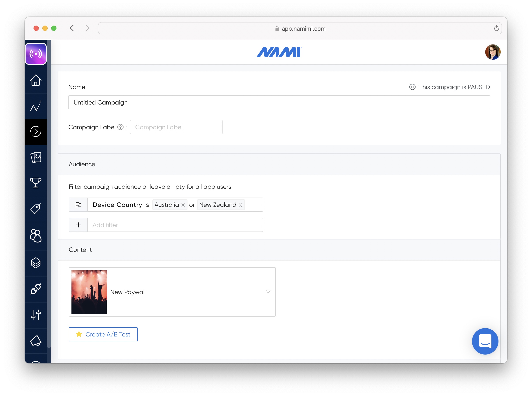The image size is (532, 396).
Task: Open the paywalls image cards icon
Action: point(36,157)
